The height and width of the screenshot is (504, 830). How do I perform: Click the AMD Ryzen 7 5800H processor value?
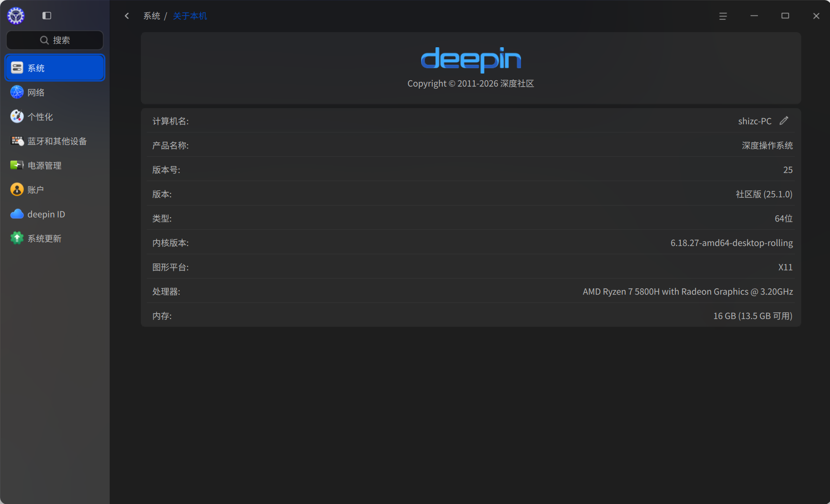coord(688,291)
